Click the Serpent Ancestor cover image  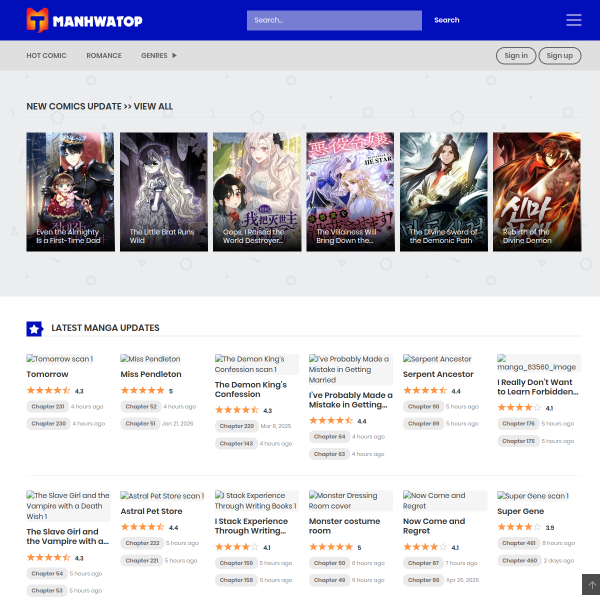(x=437, y=359)
